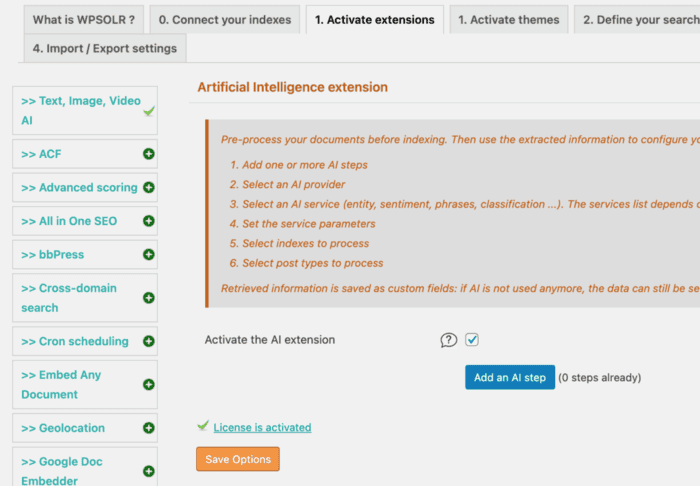The height and width of the screenshot is (486, 700).
Task: Click green checkmark on Text, Image, Video AI
Action: coord(149,111)
